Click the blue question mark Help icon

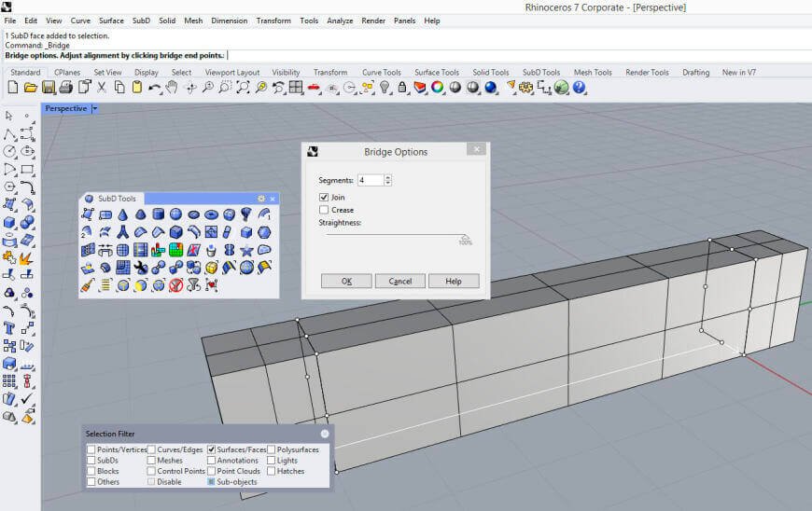coord(579,88)
